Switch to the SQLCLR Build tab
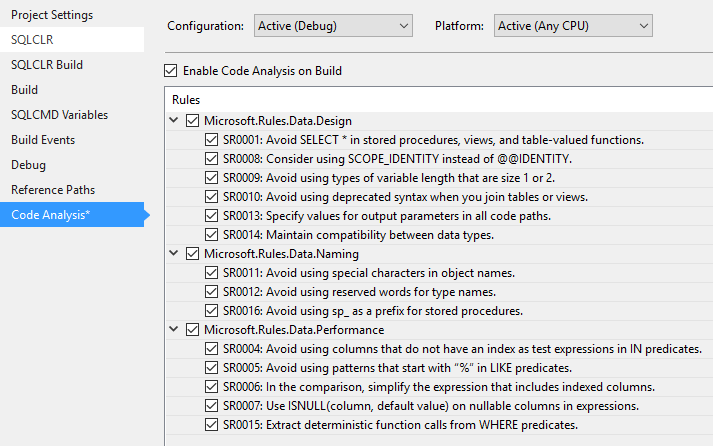Image resolution: width=713 pixels, height=446 pixels. pos(47,65)
